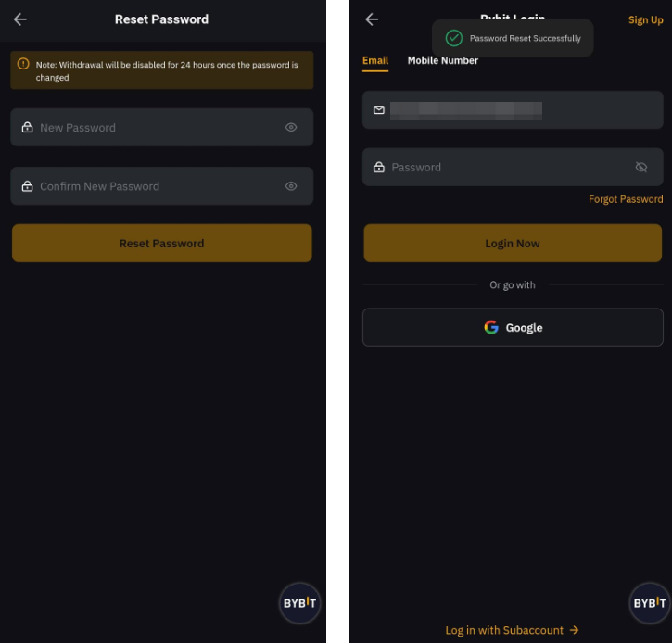
Task: Toggle visibility of Confirm New Password
Action: (x=291, y=186)
